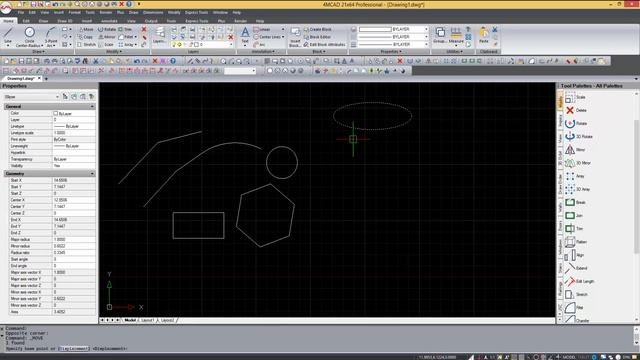Click the Insert Block icon

(x=295, y=37)
